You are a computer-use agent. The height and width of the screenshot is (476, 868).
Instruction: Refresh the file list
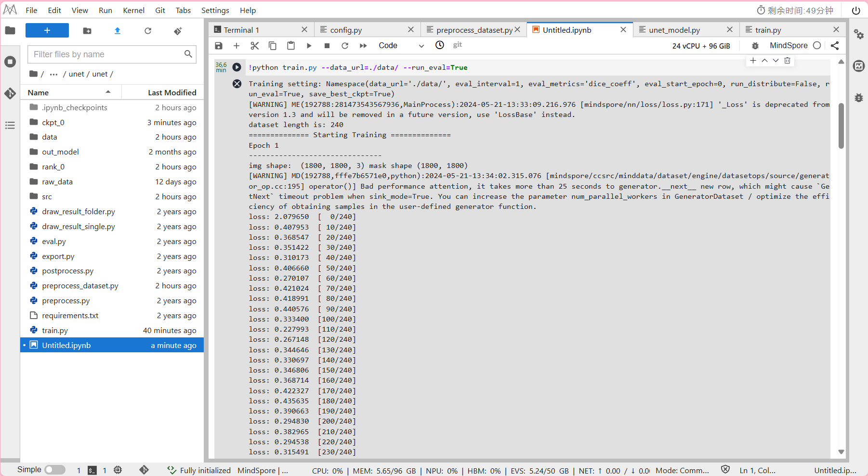(x=148, y=31)
